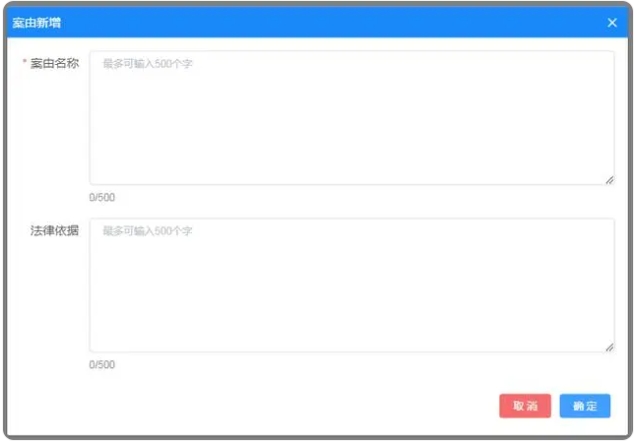Screen dimensions: 639x444
Task: Focus the 案由名称 text area
Action: pyautogui.click(x=352, y=118)
